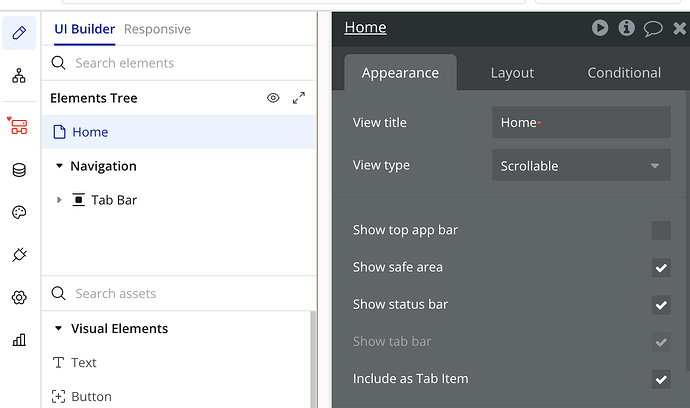Click the play icon in Home property header
This screenshot has width=690, height=408.
(x=600, y=28)
